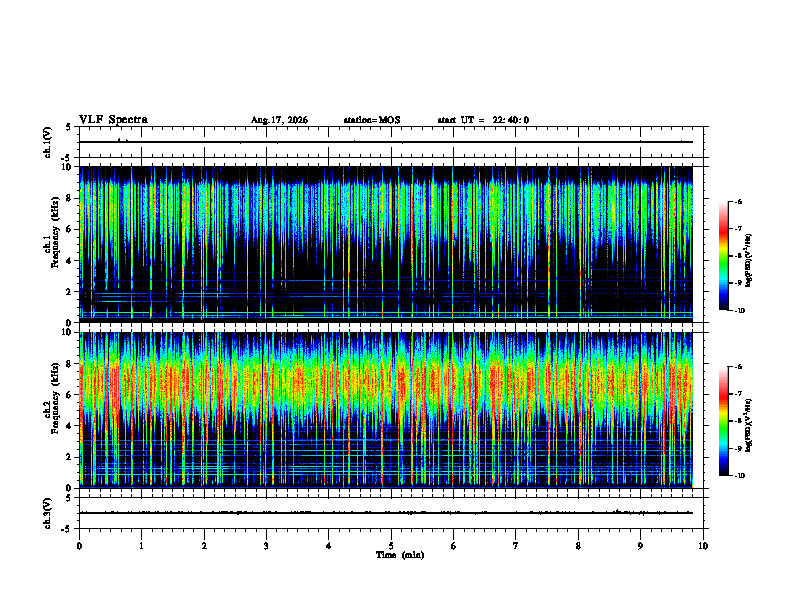The width and height of the screenshot is (792, 612).
Task: Click the "station=MOS" header label
Action: coord(372,120)
